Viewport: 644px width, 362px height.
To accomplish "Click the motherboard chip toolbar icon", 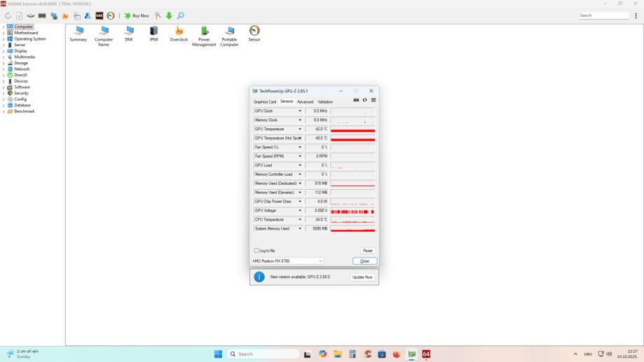I will [x=31, y=15].
